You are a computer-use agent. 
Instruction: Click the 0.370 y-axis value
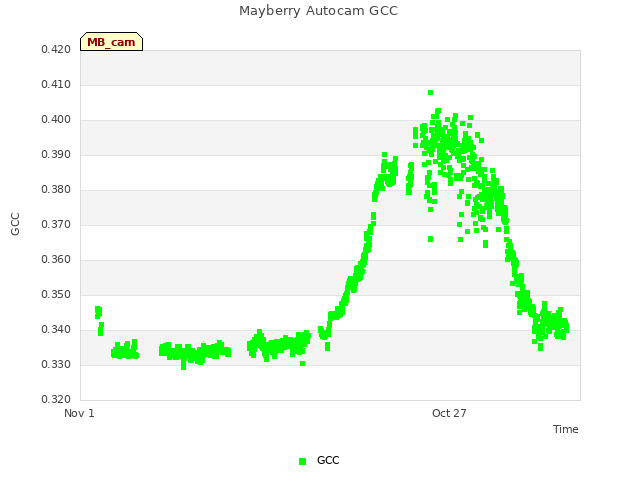[56, 225]
